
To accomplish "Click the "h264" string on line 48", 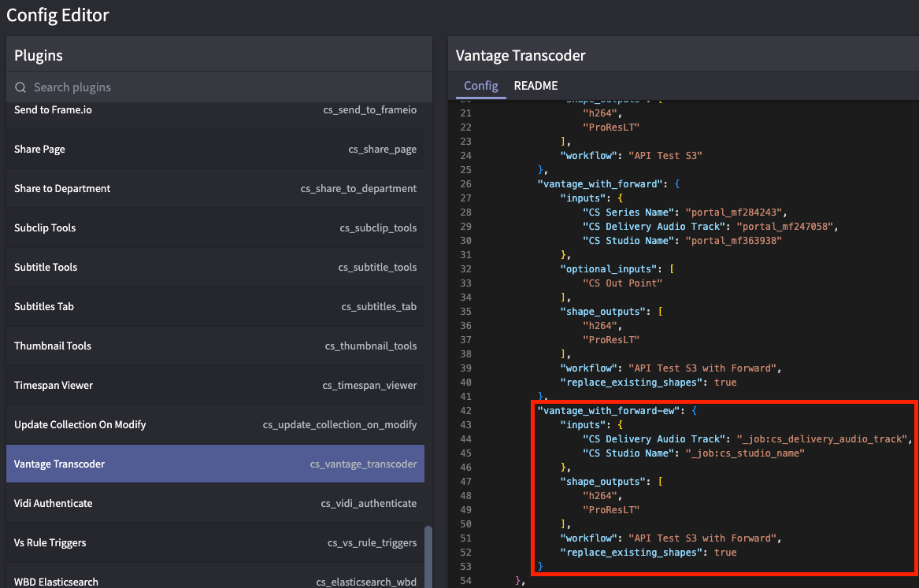I will pos(599,495).
